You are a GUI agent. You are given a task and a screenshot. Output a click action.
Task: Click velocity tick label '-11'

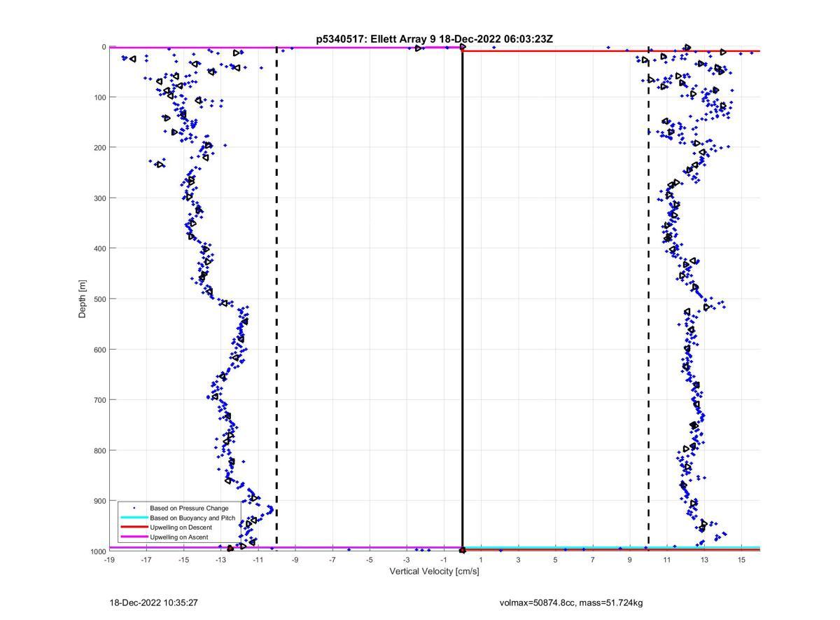[x=258, y=560]
